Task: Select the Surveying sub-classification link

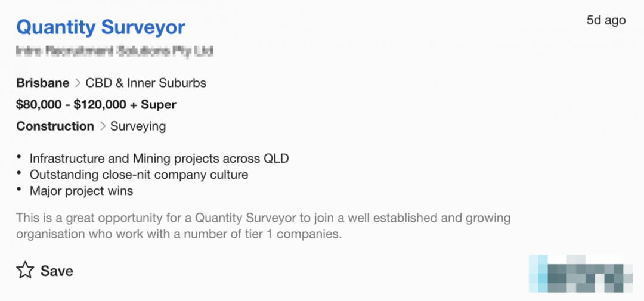Action: (x=138, y=126)
